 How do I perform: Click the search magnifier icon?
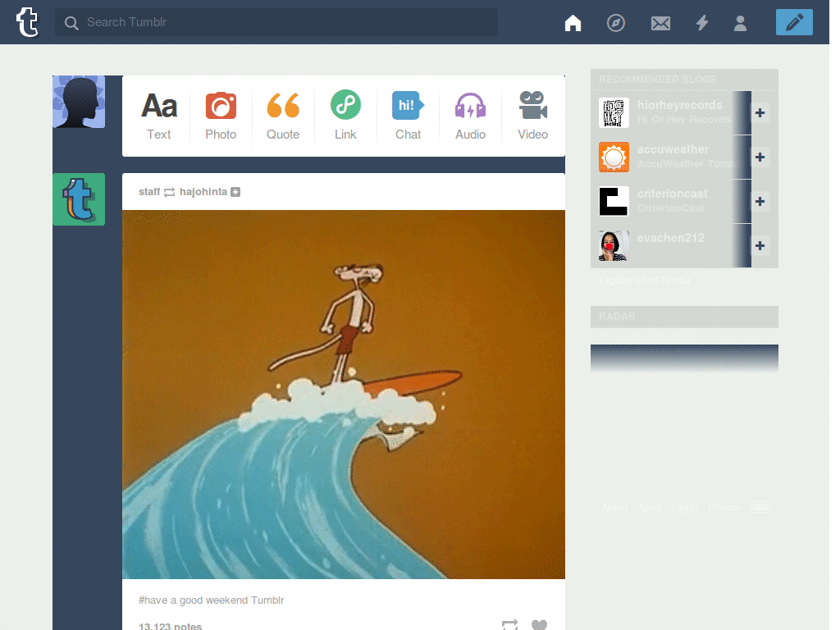click(x=71, y=23)
